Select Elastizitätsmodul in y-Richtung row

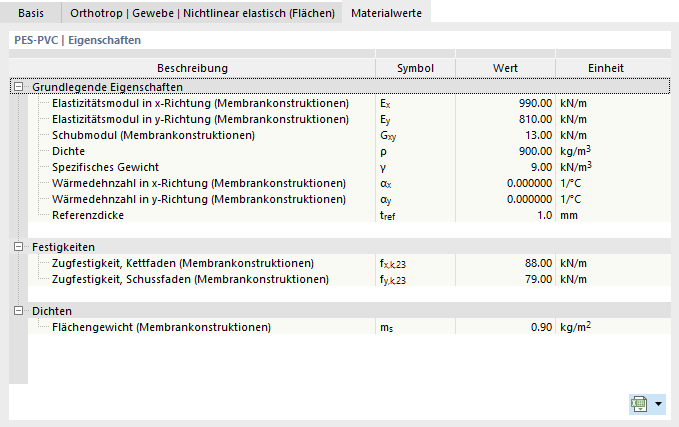tap(349, 120)
